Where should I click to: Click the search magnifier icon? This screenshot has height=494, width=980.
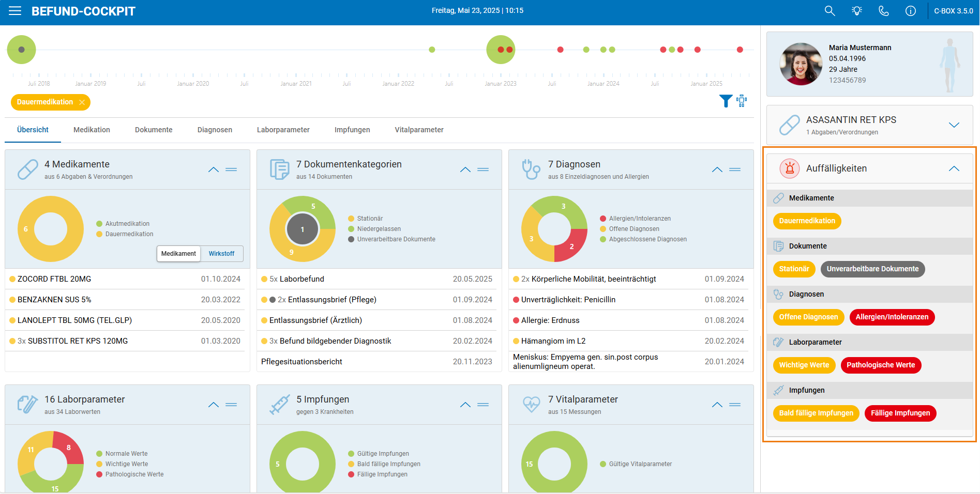point(830,11)
